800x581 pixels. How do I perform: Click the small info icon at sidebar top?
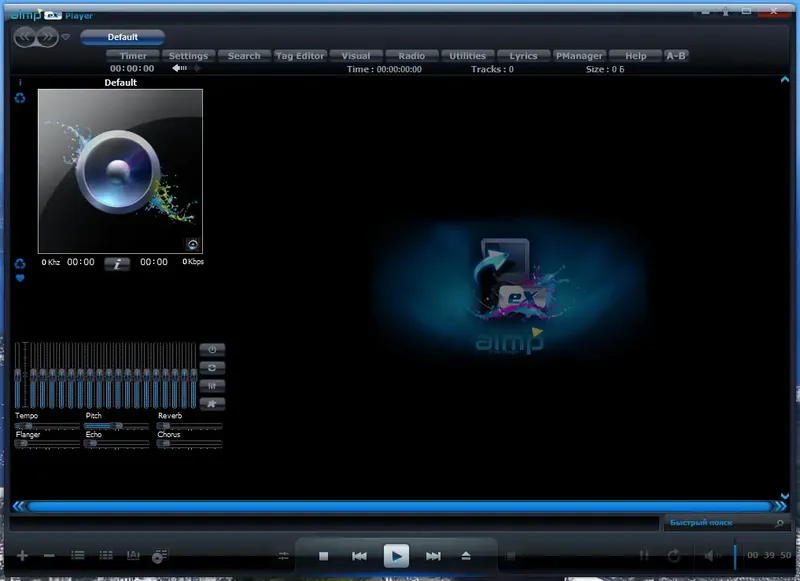point(20,82)
